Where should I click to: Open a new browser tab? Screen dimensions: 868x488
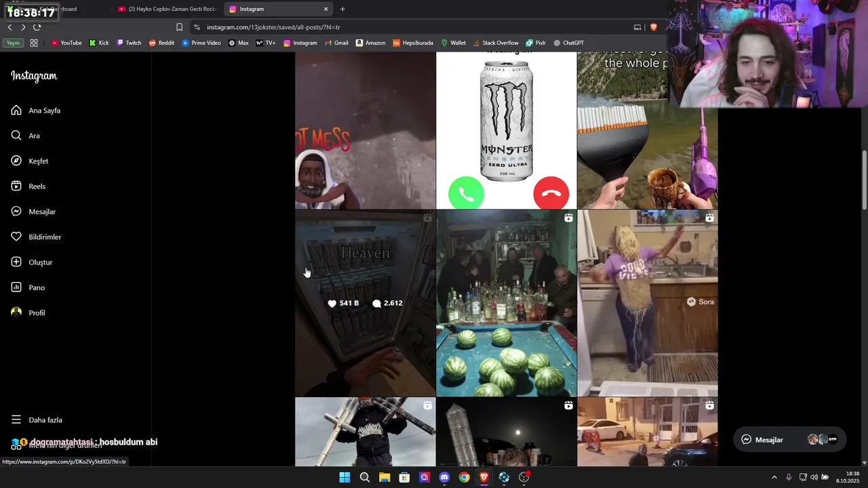342,9
